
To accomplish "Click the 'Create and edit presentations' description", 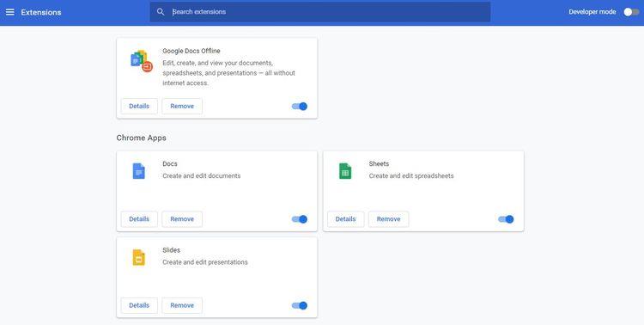I will click(205, 262).
